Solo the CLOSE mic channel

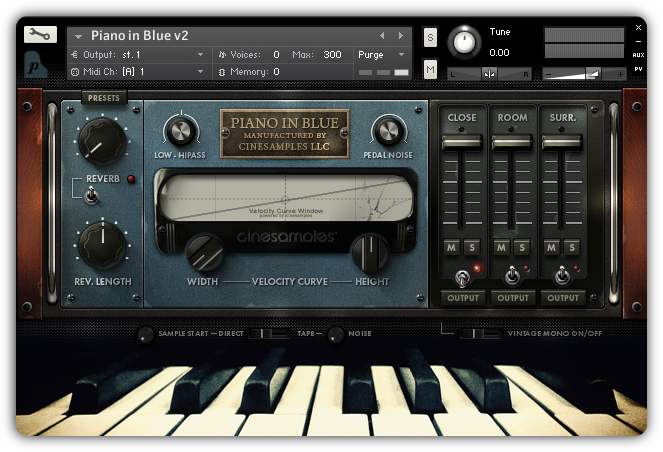pyautogui.click(x=472, y=247)
